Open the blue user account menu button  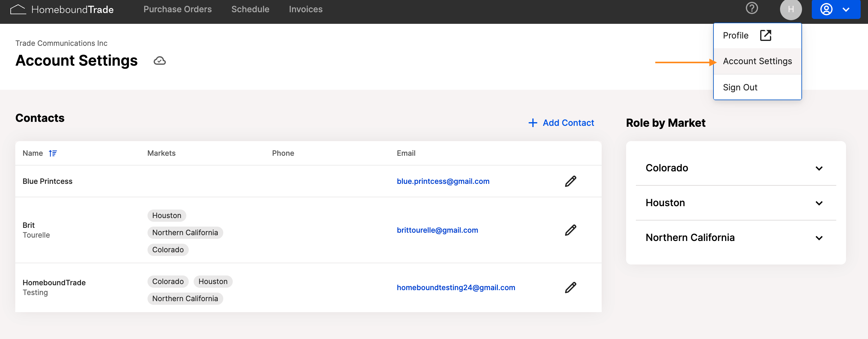click(836, 9)
